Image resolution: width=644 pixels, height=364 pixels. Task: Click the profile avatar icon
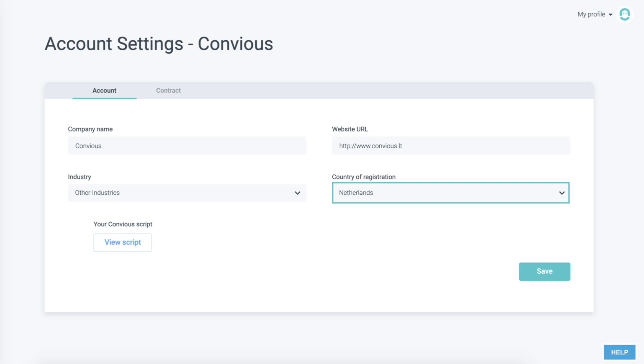(x=624, y=14)
